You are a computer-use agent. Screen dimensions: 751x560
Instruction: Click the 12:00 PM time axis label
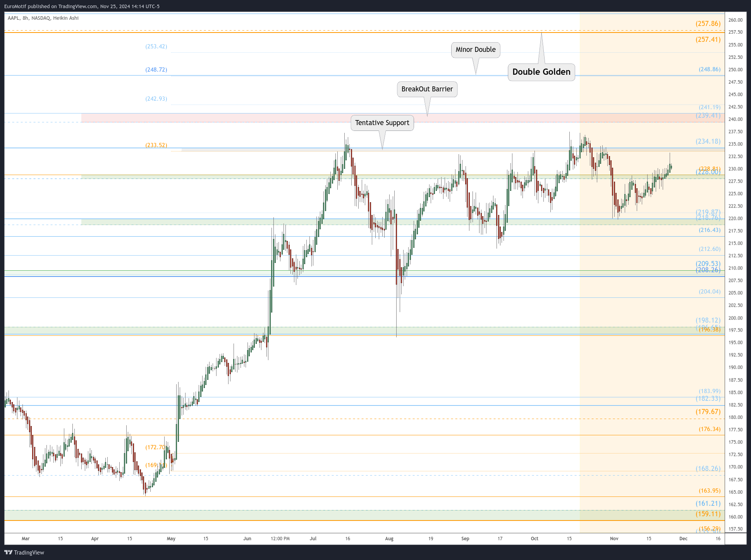pyautogui.click(x=280, y=539)
